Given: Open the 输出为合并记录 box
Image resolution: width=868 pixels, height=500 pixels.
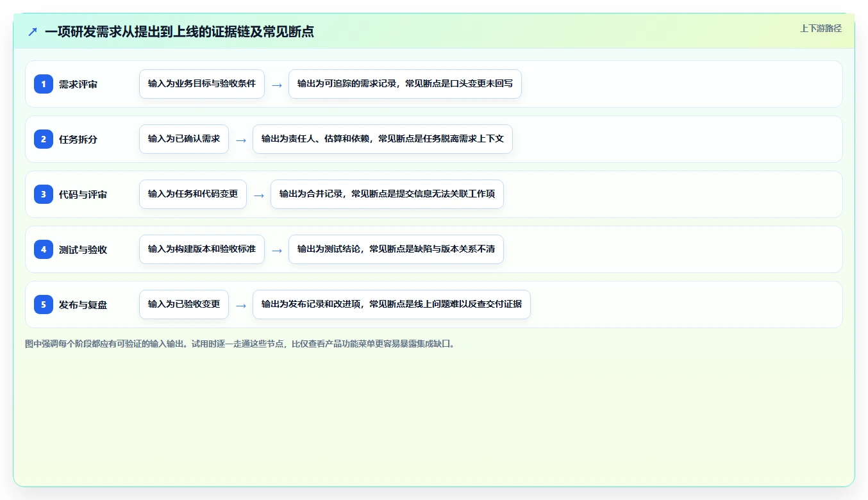Looking at the screenshot, I should click(x=387, y=194).
